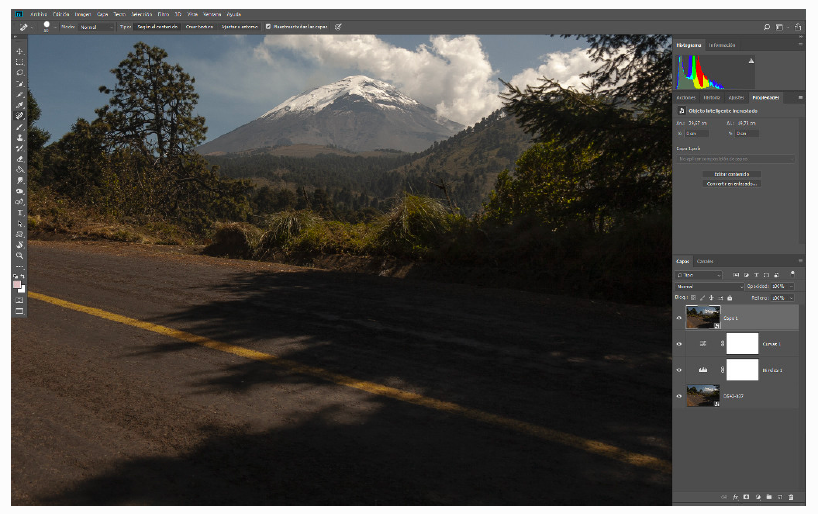Open the layer blend mode Normal dropdown

(709, 286)
